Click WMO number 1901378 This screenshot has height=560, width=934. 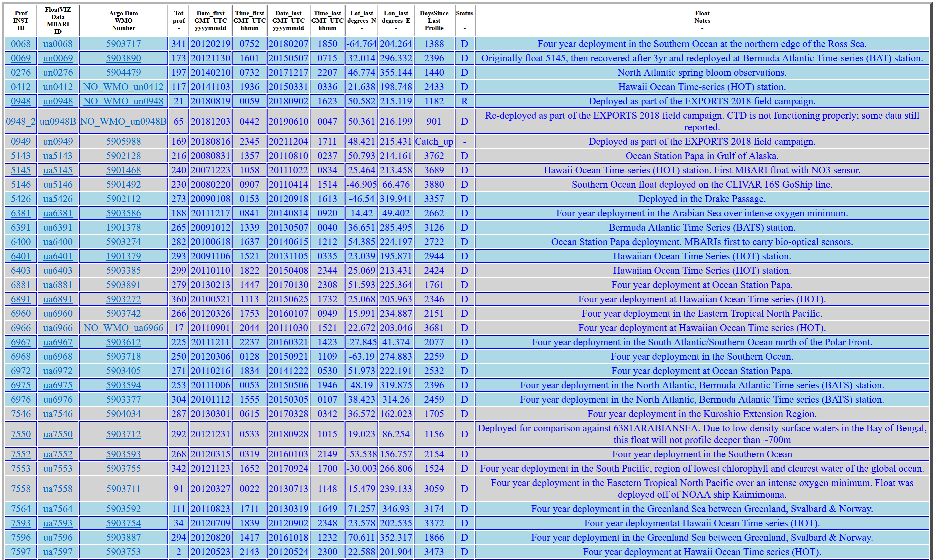[x=123, y=228]
